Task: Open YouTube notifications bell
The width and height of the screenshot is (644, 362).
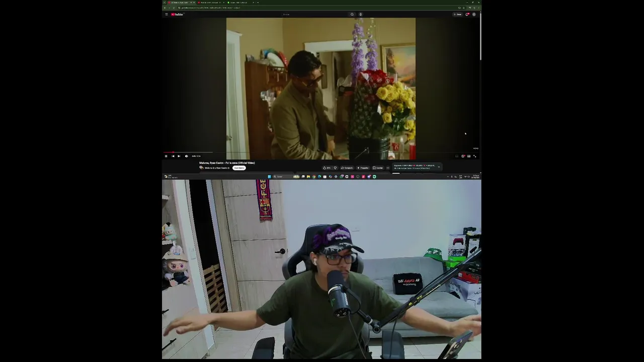Action: (467, 14)
